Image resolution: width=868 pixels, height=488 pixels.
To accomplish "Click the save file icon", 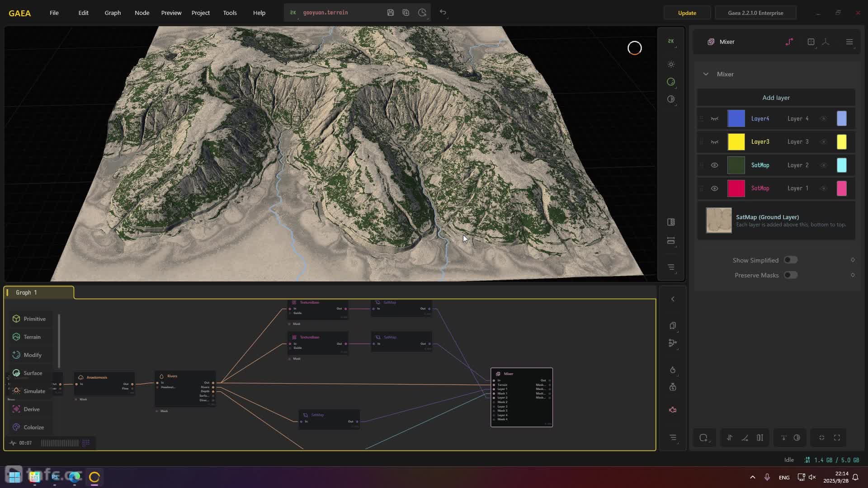I will coord(391,13).
